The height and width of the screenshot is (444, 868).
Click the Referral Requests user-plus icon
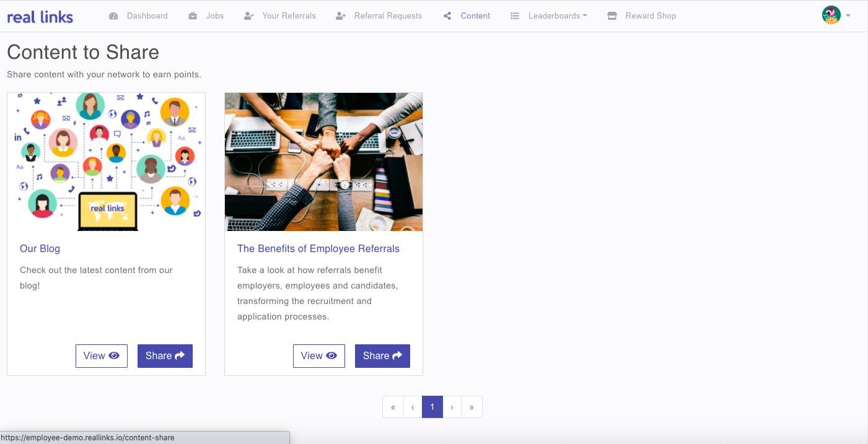[x=341, y=16]
